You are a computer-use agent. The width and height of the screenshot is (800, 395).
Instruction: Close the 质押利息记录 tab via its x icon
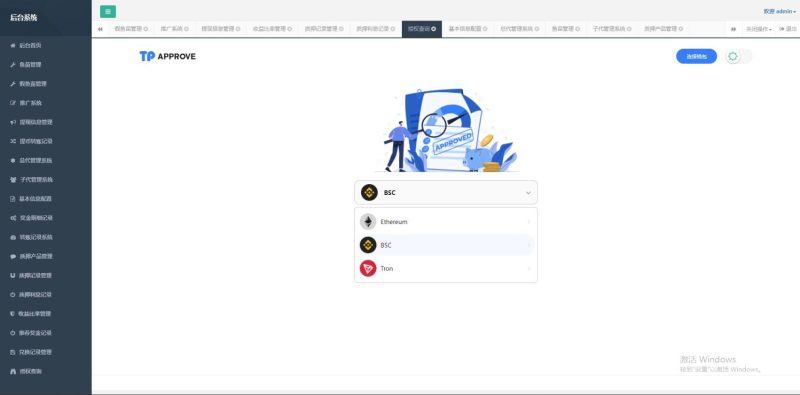pos(393,29)
